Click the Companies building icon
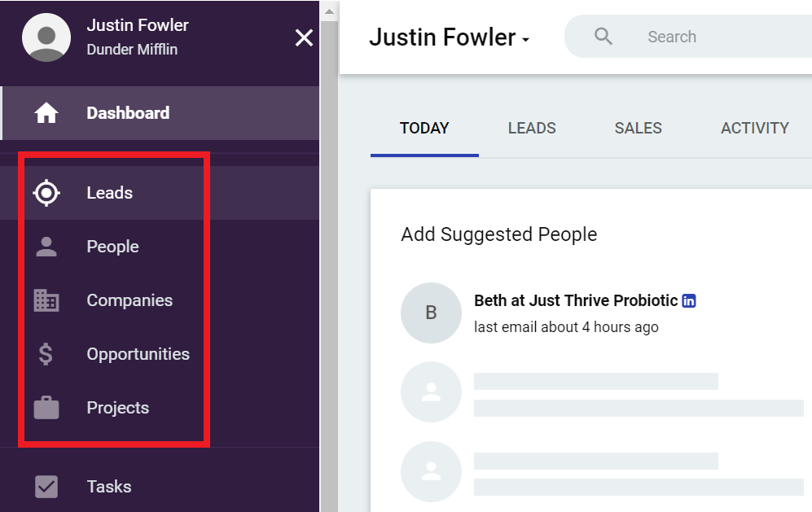 [x=46, y=300]
